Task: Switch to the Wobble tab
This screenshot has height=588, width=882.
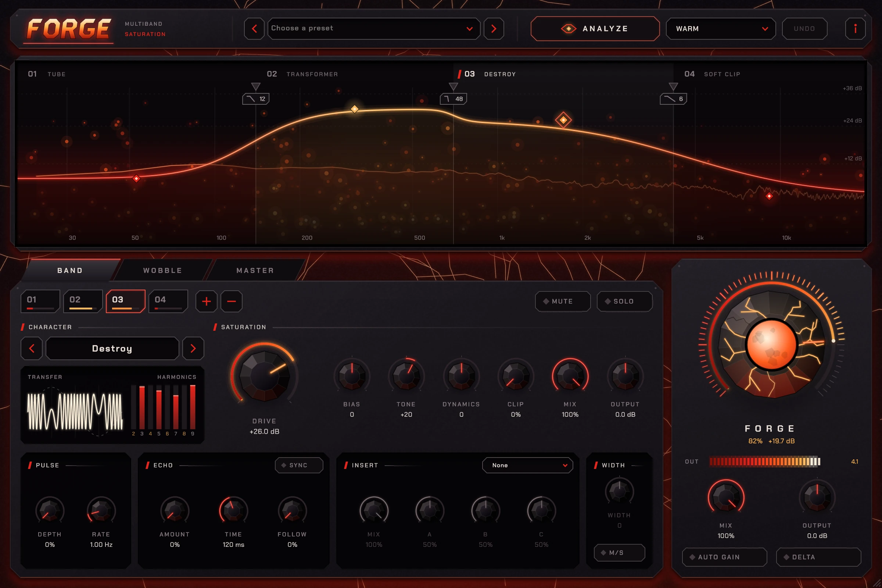Action: (x=163, y=270)
